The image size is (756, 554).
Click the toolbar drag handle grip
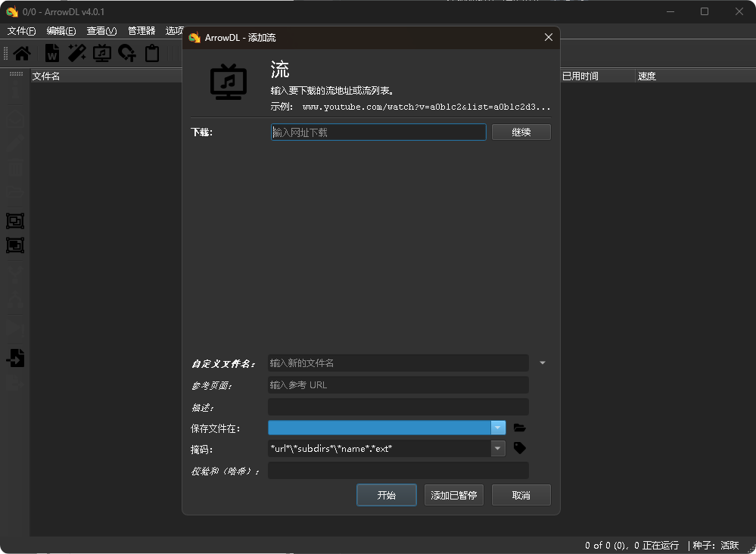[x=6, y=53]
